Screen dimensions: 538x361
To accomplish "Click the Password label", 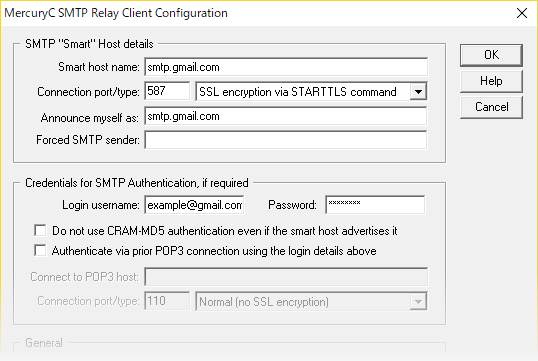I will (292, 205).
